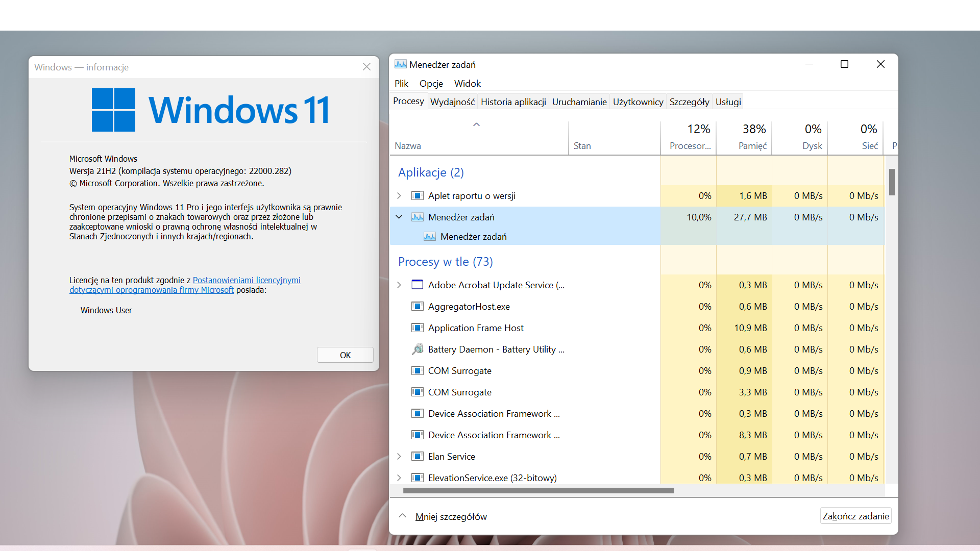Close the Windows informacje dialog
Viewport: 980px width, 551px height.
(366, 67)
